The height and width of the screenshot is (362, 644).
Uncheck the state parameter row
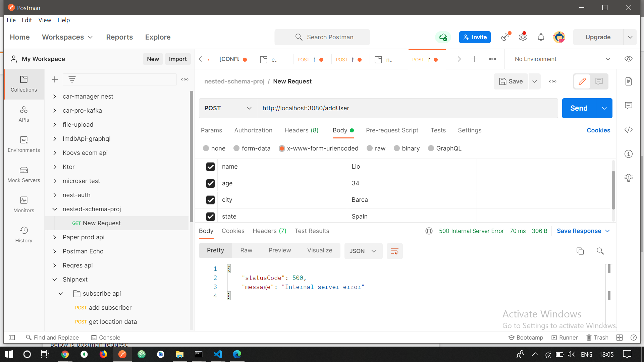tap(210, 217)
